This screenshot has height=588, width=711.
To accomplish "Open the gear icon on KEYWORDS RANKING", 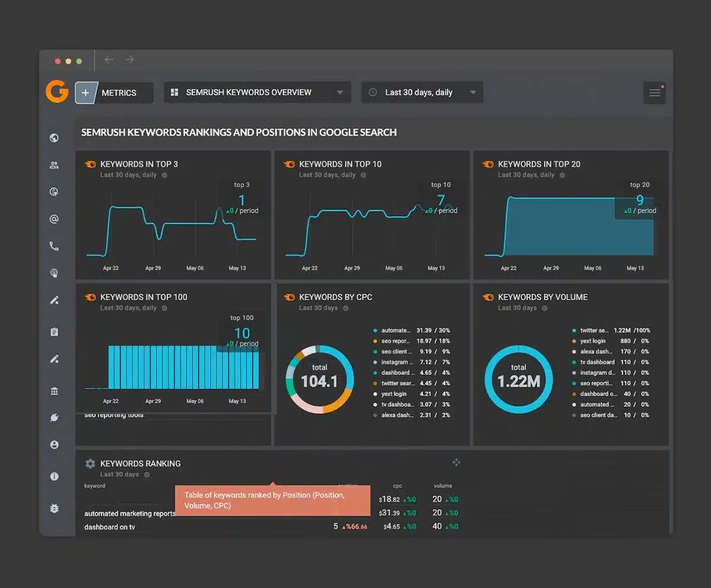I will pos(90,464).
